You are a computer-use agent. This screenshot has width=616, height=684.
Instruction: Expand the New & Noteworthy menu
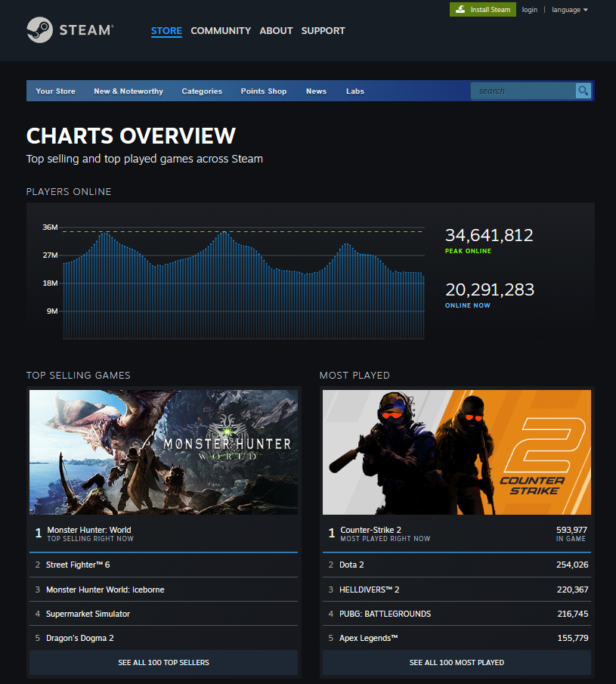click(x=128, y=91)
